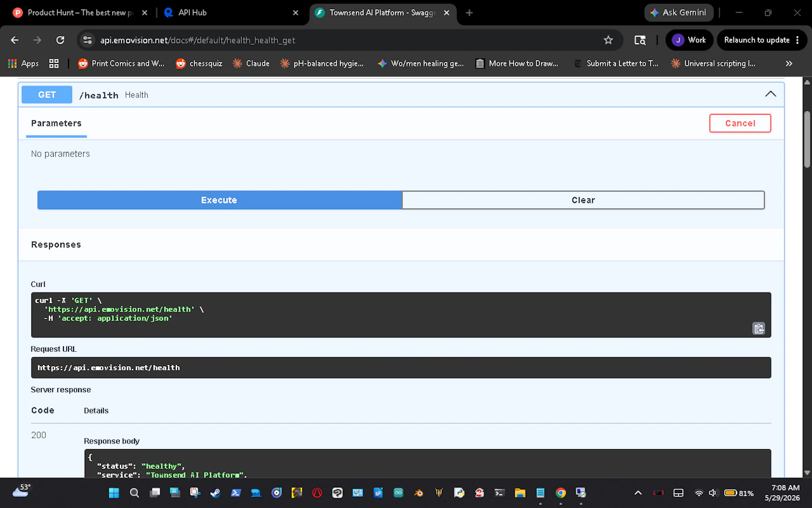The image size is (812, 508).
Task: Cancel the Try it out mode
Action: (x=740, y=123)
